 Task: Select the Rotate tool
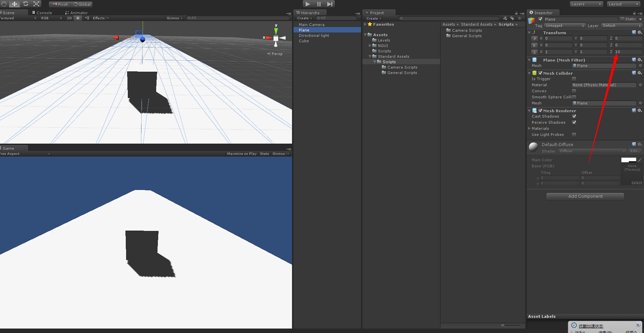pyautogui.click(x=26, y=4)
